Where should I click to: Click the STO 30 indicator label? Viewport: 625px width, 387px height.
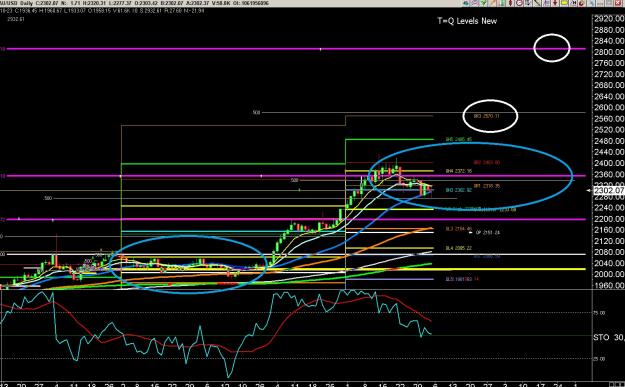click(609, 337)
